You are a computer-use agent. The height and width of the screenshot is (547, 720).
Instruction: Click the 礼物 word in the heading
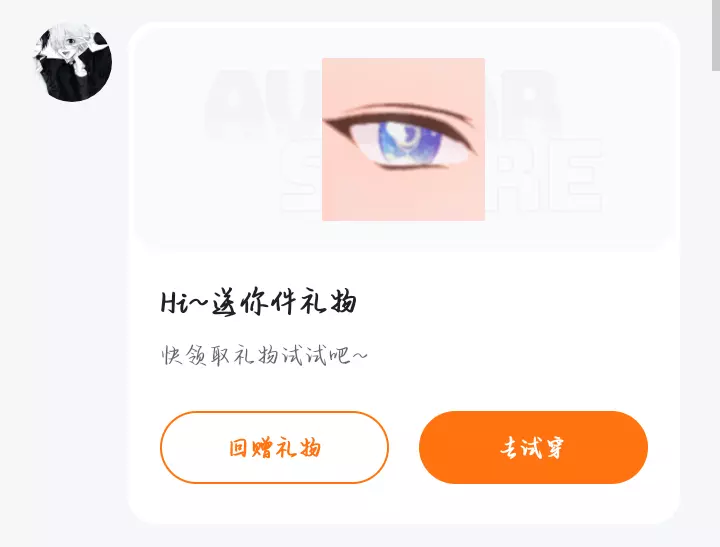[x=328, y=302]
